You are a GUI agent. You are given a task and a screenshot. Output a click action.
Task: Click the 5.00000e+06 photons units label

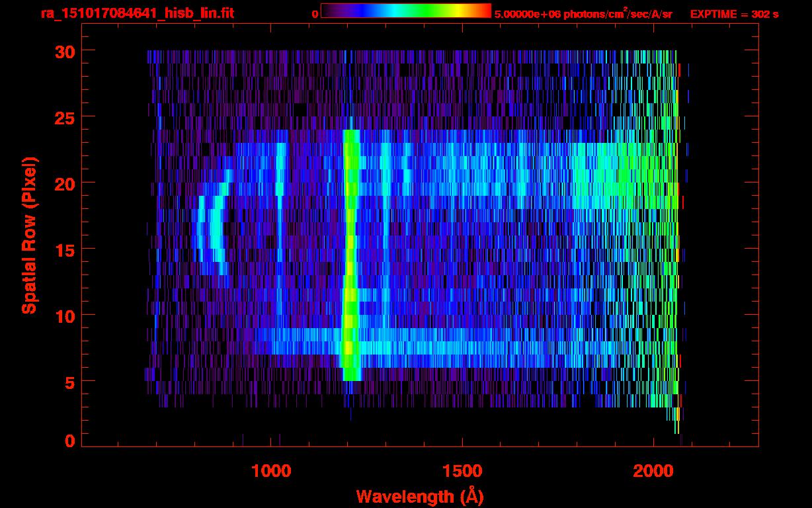[583, 14]
